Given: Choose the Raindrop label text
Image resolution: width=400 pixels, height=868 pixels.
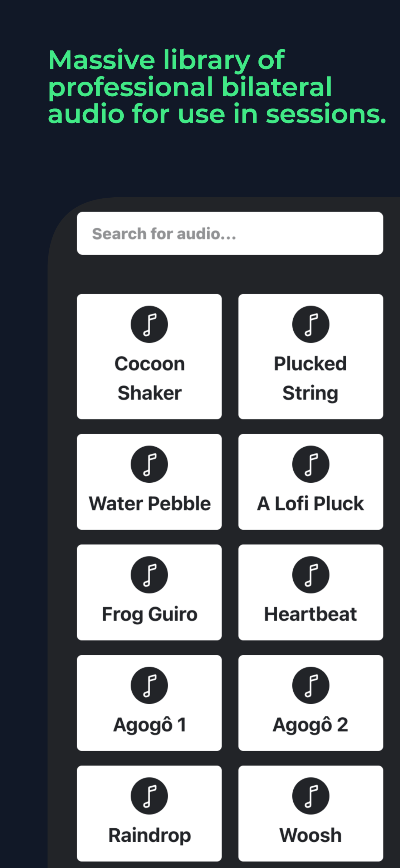Looking at the screenshot, I should click(149, 836).
